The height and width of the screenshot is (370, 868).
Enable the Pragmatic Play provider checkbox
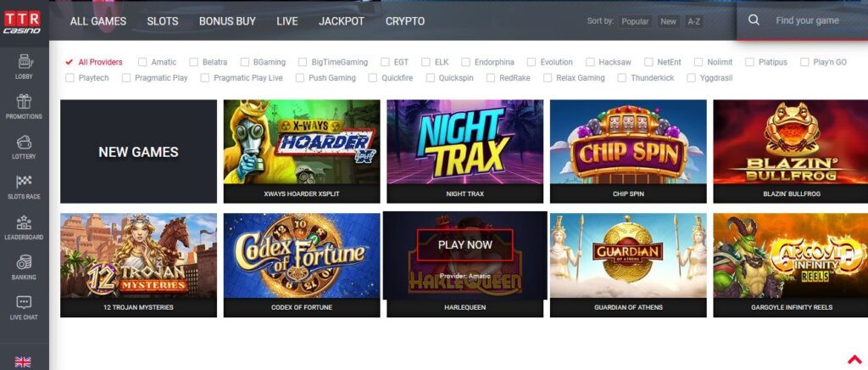(x=126, y=78)
